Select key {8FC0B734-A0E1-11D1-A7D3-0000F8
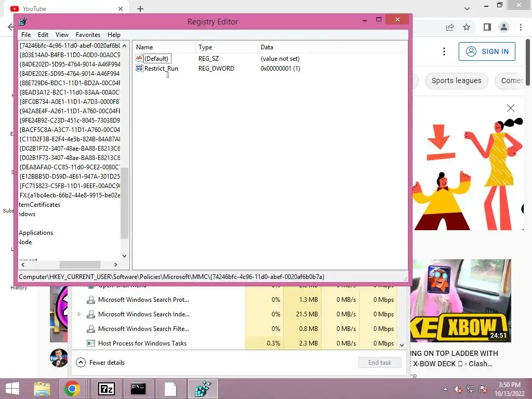The width and height of the screenshot is (532, 399). click(x=70, y=102)
